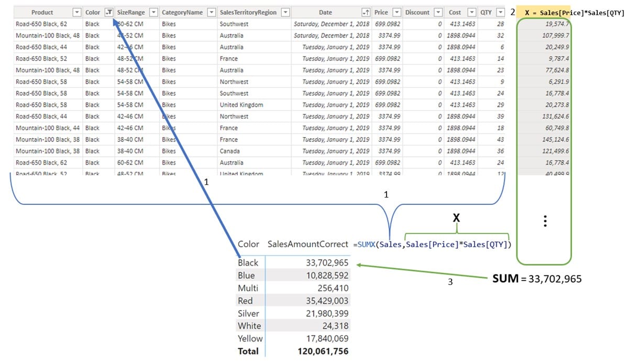Expand the SalesTerritoryRegion filter arrow

coord(285,12)
